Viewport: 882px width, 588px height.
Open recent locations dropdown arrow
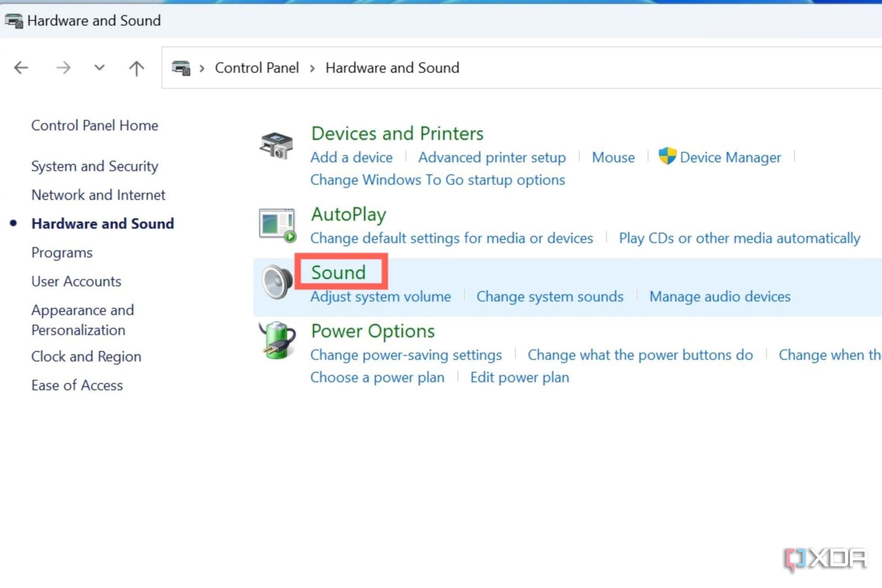[x=99, y=67]
